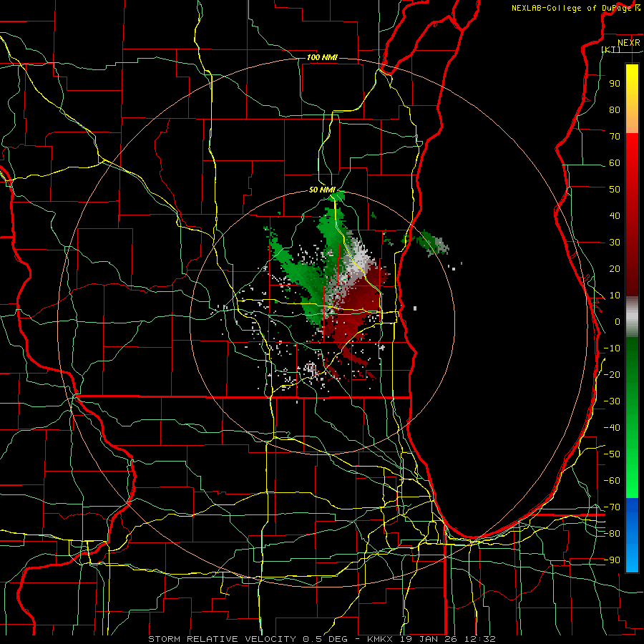The image size is (644, 644).
Task: Click the 60 value on the velocity scale
Action: (615, 162)
